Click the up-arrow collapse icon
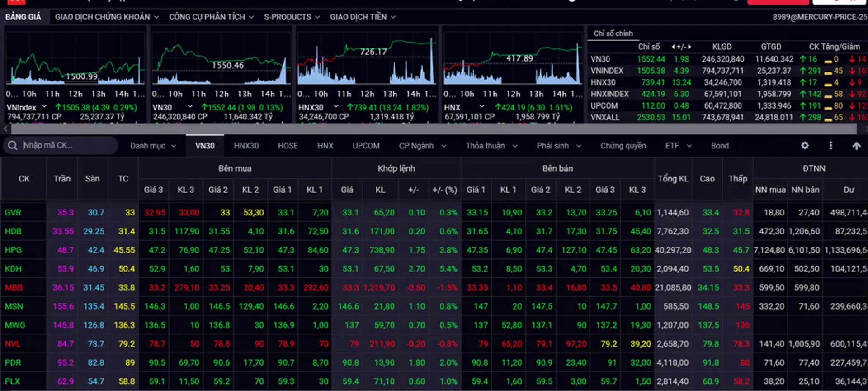868x391 pixels. (856, 146)
